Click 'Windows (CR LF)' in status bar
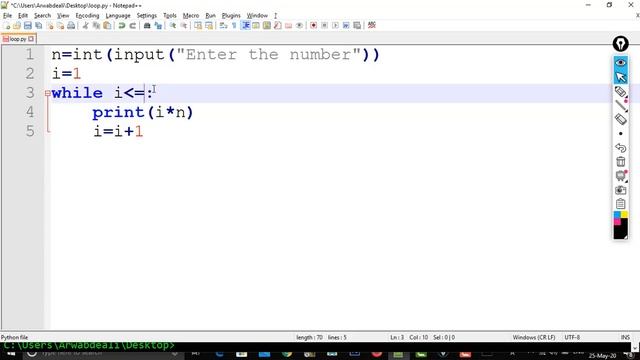640x360 pixels. click(x=533, y=337)
